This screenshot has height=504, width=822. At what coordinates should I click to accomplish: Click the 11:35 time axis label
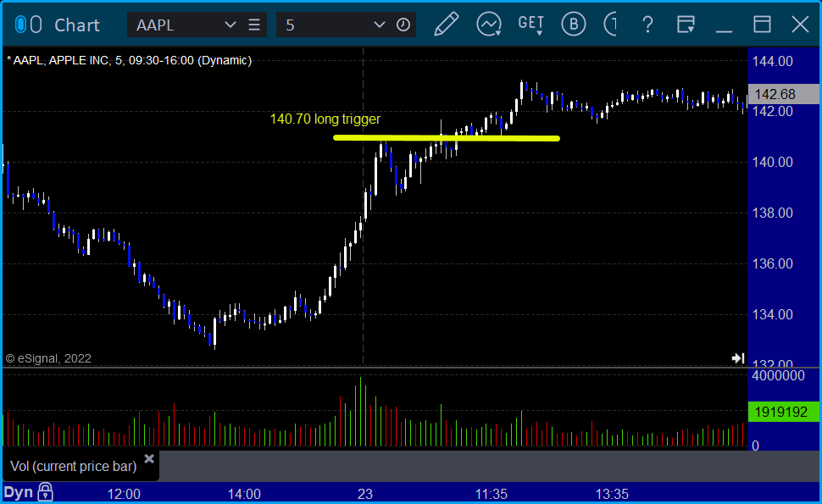pyautogui.click(x=492, y=494)
